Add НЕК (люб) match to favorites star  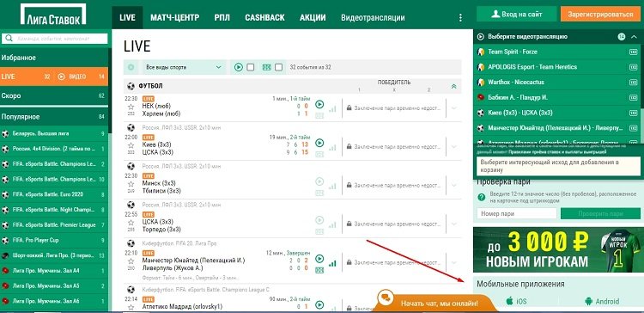(131, 107)
